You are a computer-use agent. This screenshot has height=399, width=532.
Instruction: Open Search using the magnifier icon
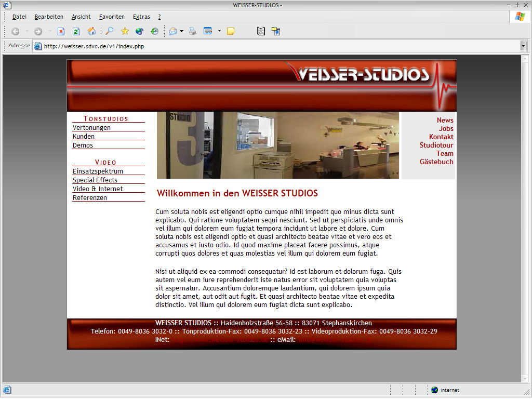pos(109,31)
